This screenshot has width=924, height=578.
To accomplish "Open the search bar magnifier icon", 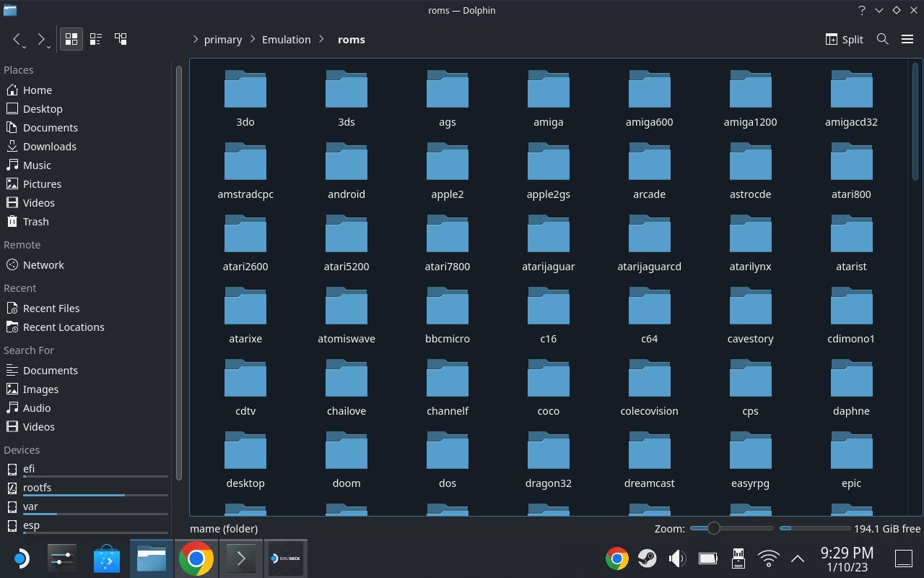I will 882,39.
